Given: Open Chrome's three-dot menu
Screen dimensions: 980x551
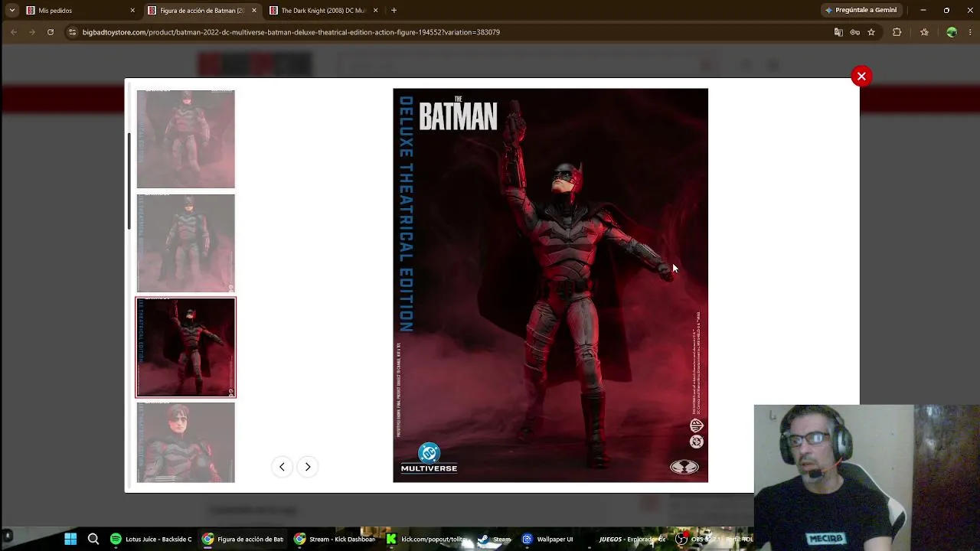Looking at the screenshot, I should (x=970, y=32).
